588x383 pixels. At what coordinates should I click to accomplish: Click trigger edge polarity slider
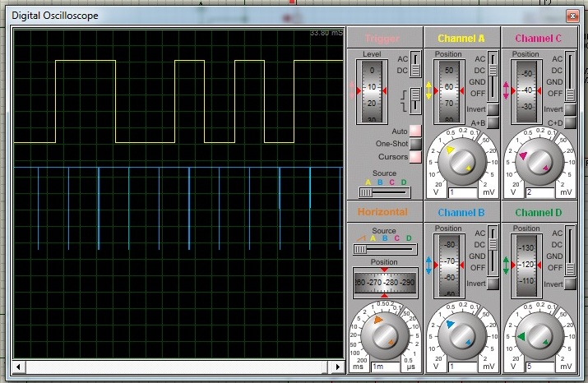coord(415,100)
